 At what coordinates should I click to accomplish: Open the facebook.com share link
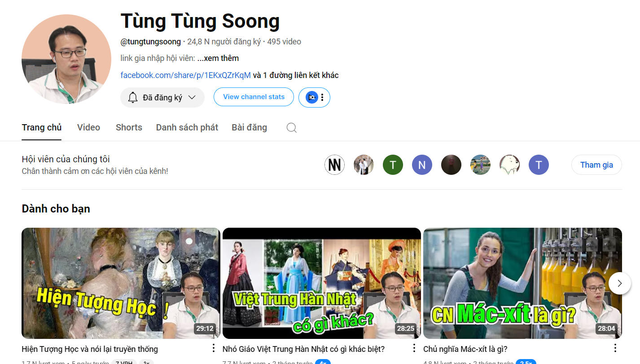tap(185, 75)
